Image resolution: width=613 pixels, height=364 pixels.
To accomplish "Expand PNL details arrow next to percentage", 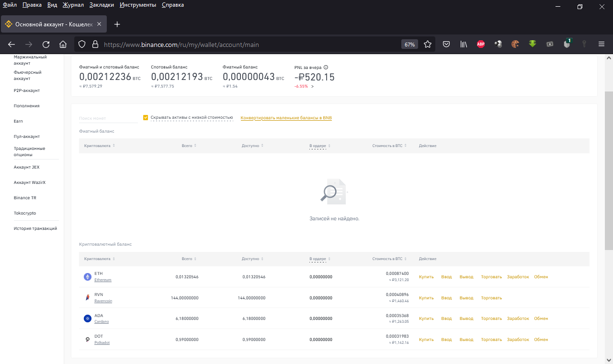I will [x=312, y=86].
